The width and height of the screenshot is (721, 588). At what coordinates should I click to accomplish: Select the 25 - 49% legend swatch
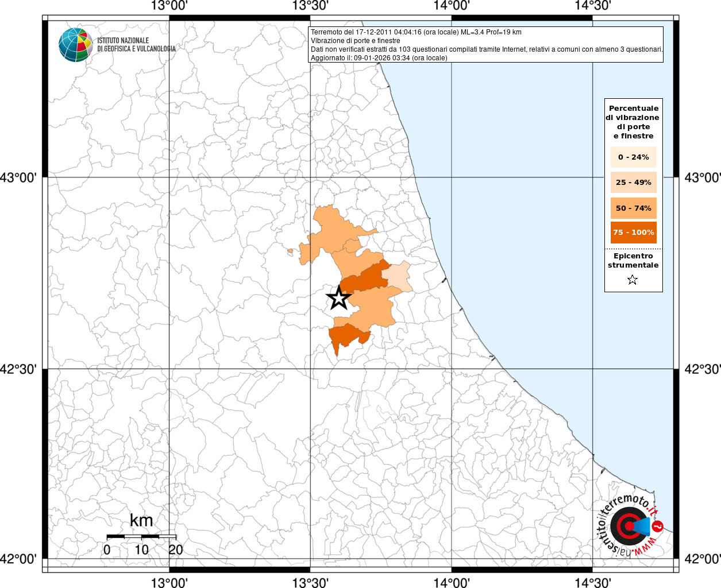pyautogui.click(x=633, y=183)
